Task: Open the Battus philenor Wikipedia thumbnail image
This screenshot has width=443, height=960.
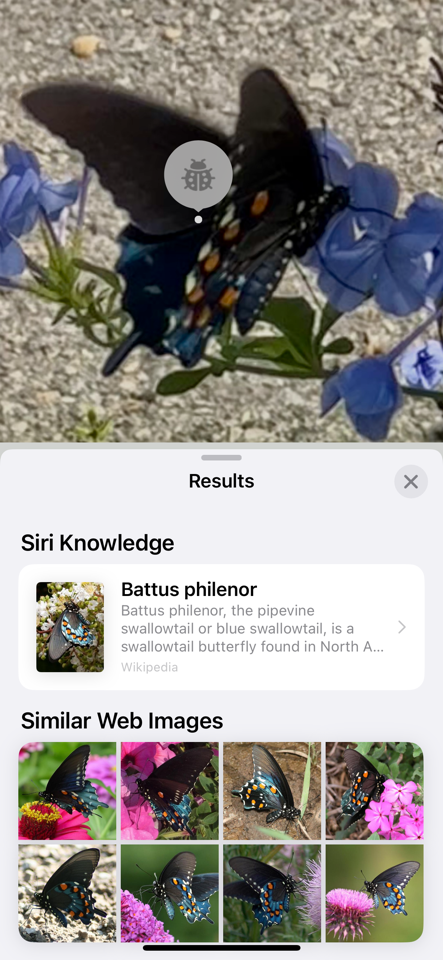Action: [70, 627]
